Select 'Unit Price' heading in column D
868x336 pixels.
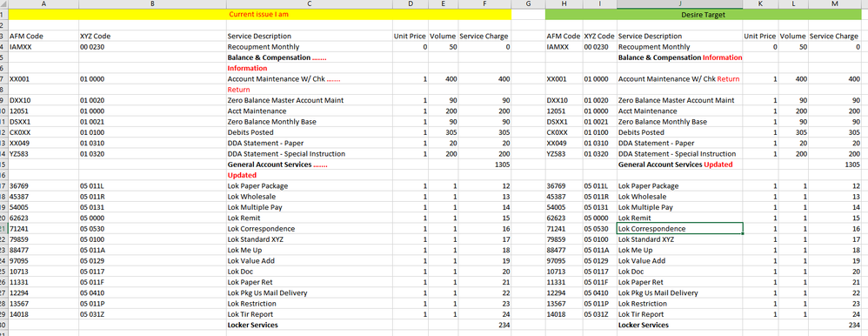(x=411, y=36)
